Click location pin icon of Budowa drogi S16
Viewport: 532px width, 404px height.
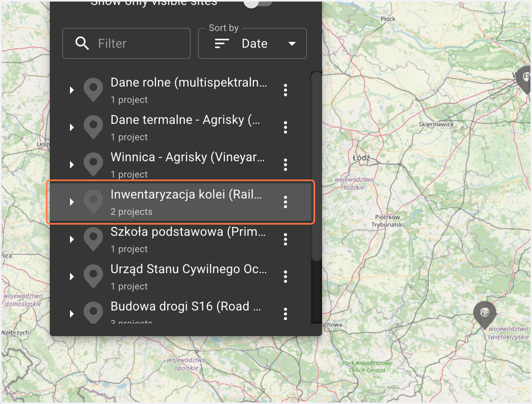tap(93, 313)
